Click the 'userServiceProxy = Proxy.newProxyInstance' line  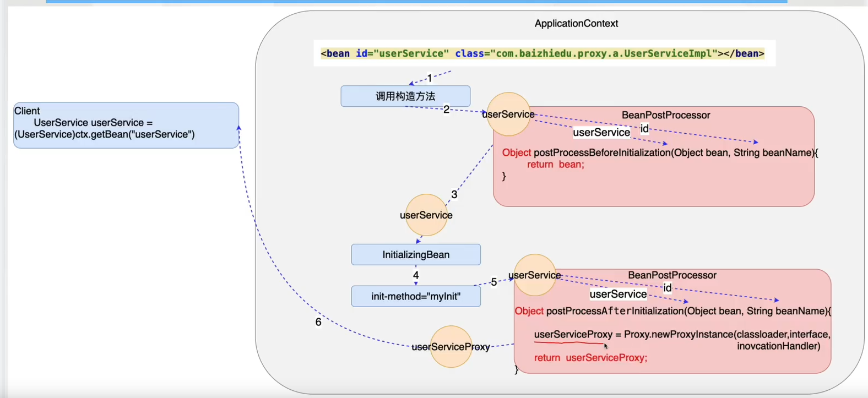click(682, 334)
